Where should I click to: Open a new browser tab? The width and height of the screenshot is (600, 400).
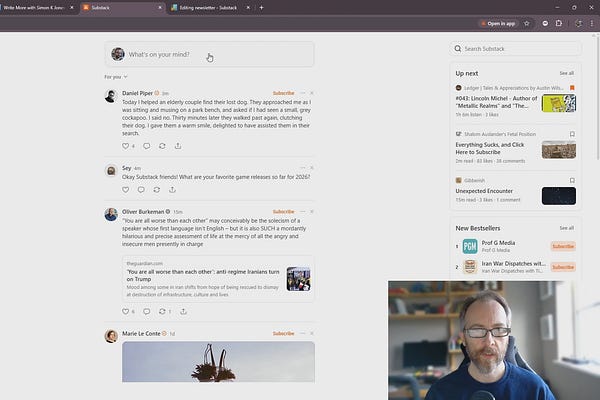click(x=261, y=7)
